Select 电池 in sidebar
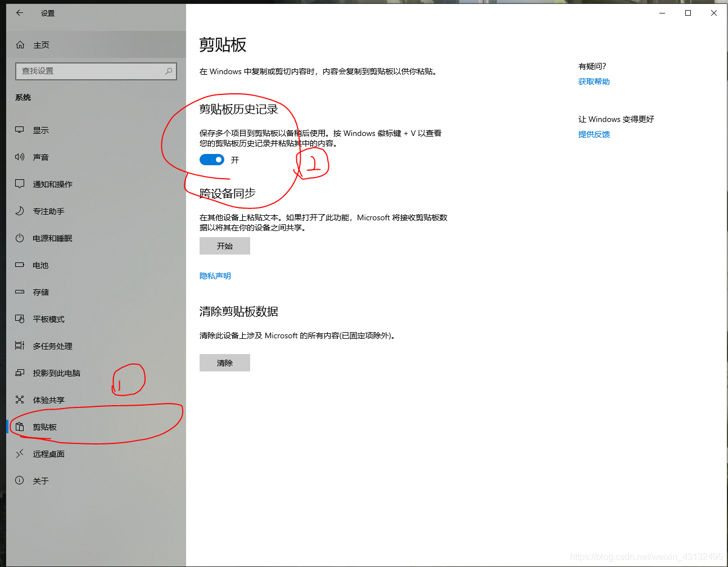728x567 pixels. click(x=96, y=265)
